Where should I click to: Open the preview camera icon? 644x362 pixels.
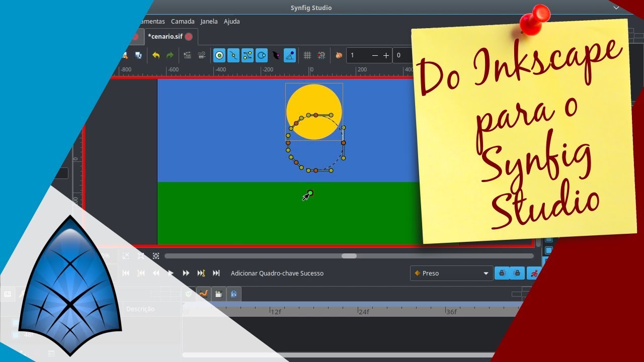[202, 55]
